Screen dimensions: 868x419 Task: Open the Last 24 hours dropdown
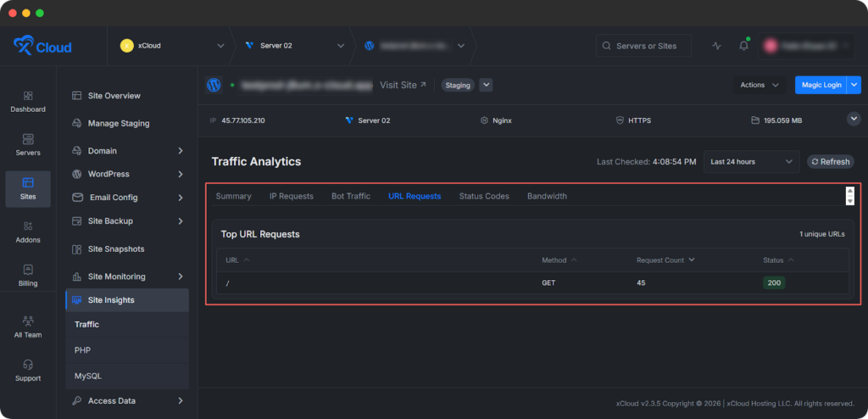coord(751,162)
